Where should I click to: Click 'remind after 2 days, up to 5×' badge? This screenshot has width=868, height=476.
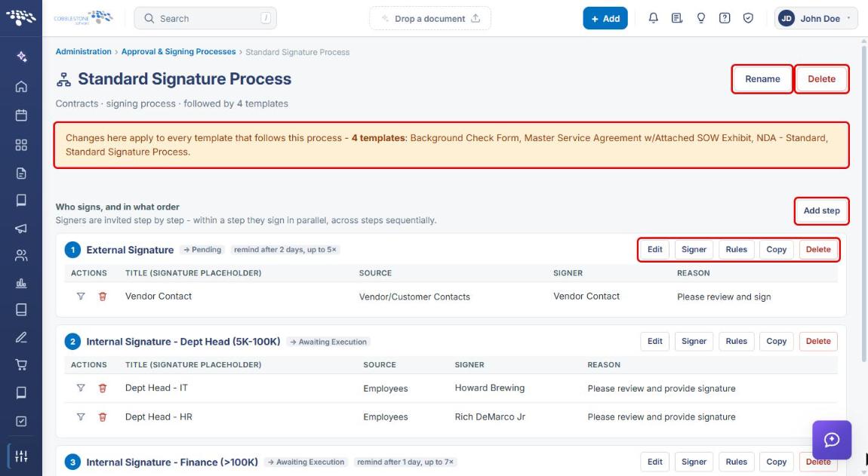click(285, 250)
